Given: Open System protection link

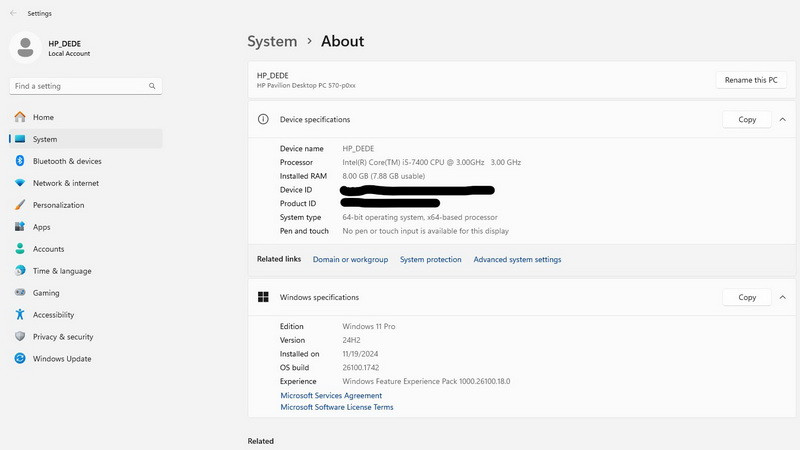Looking at the screenshot, I should [430, 259].
